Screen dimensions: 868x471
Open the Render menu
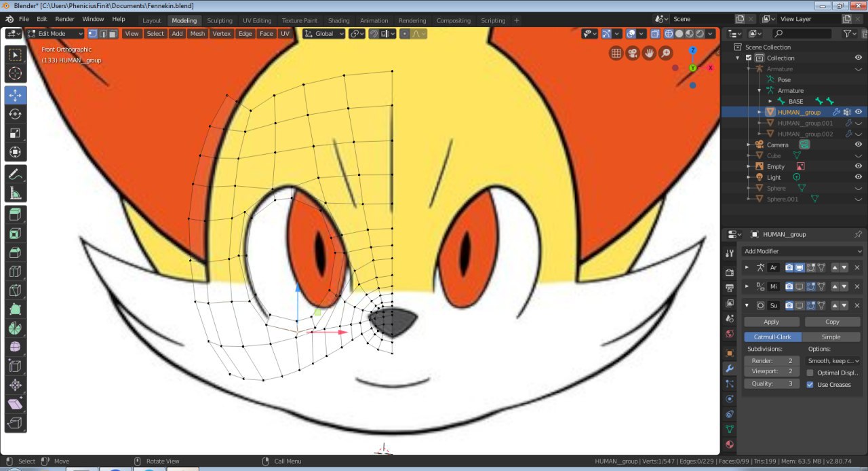[64, 19]
